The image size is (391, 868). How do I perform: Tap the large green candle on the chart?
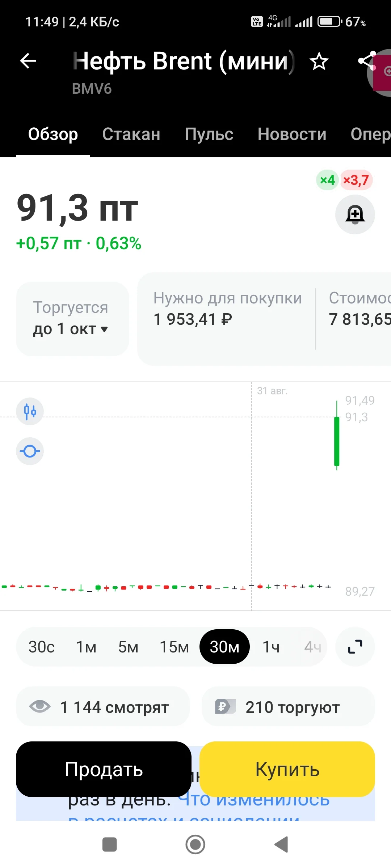(x=337, y=441)
